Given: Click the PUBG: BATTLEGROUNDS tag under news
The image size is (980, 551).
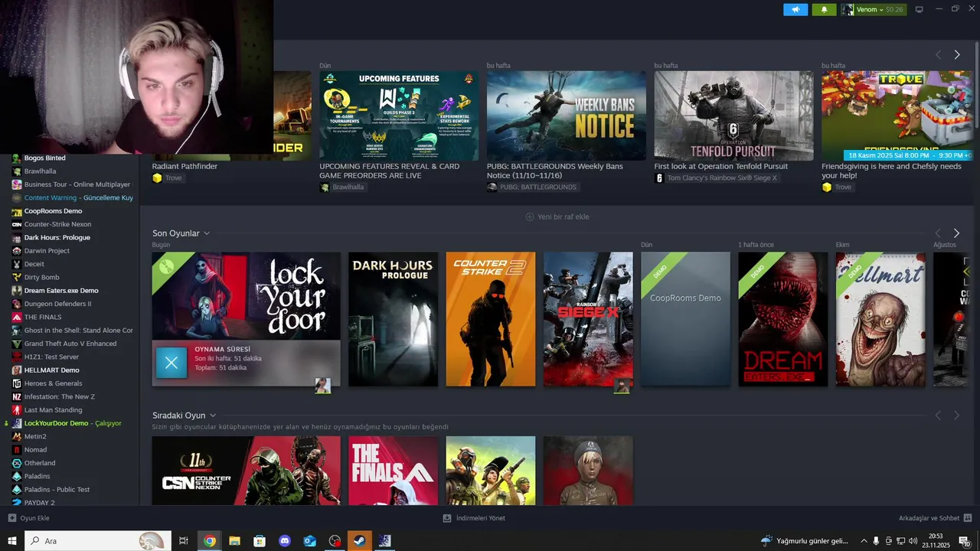Looking at the screenshot, I should point(533,187).
